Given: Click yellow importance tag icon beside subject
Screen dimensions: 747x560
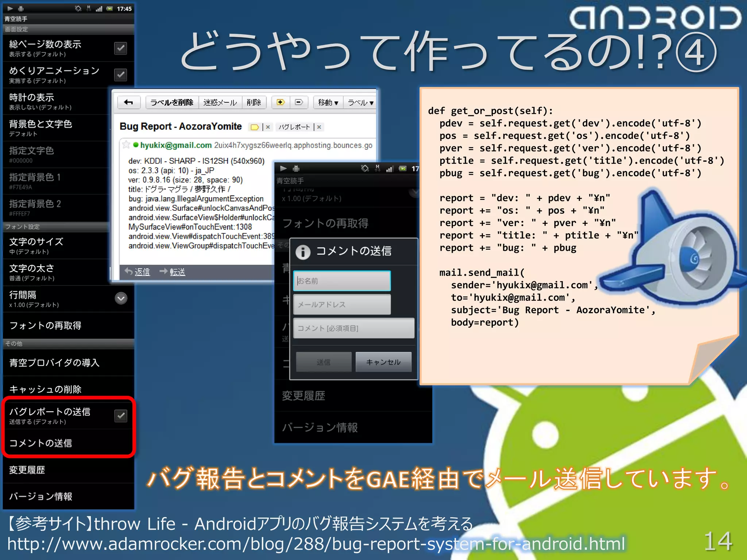Looking at the screenshot, I should (x=255, y=127).
